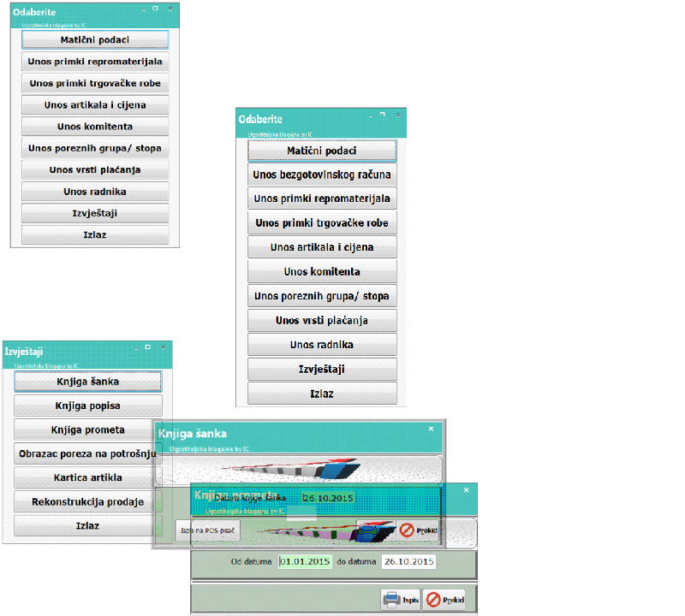Click Prekid in the Knjiga prometa dialog

[x=444, y=600]
